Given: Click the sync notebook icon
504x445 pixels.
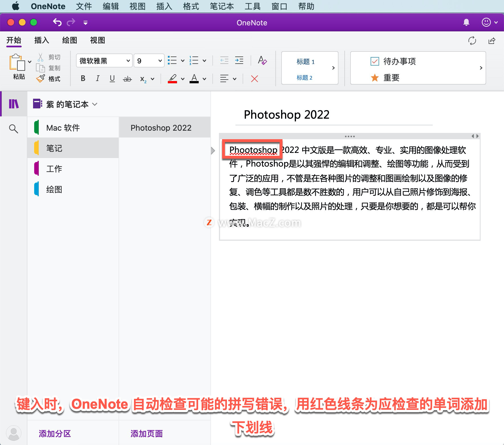Looking at the screenshot, I should click(x=472, y=41).
